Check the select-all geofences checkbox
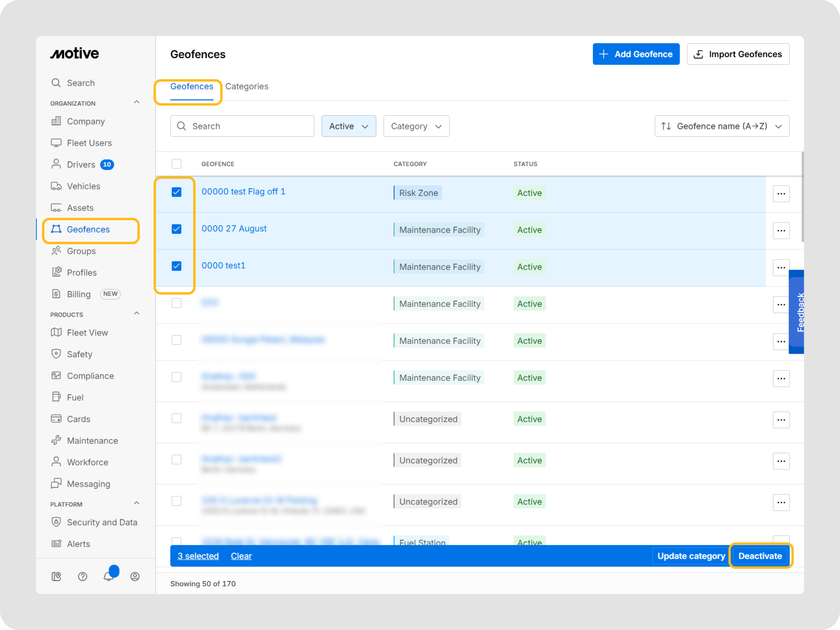The image size is (840, 630). [177, 164]
